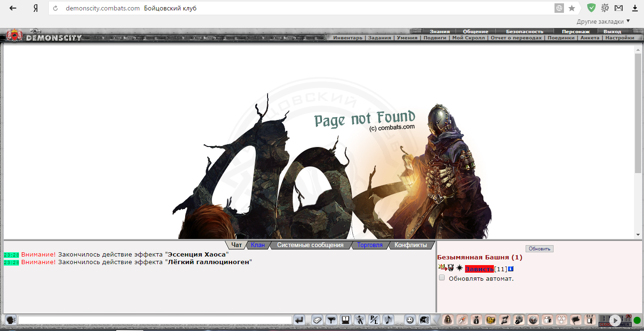Open the smiley emoticons icon
Screen dimensions: 644x331
[x=410, y=320]
